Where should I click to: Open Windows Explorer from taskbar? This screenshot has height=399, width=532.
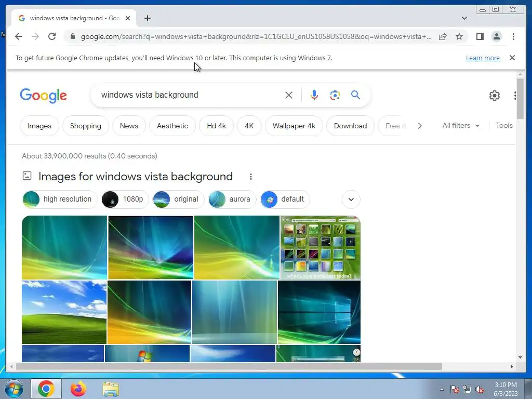pyautogui.click(x=111, y=389)
